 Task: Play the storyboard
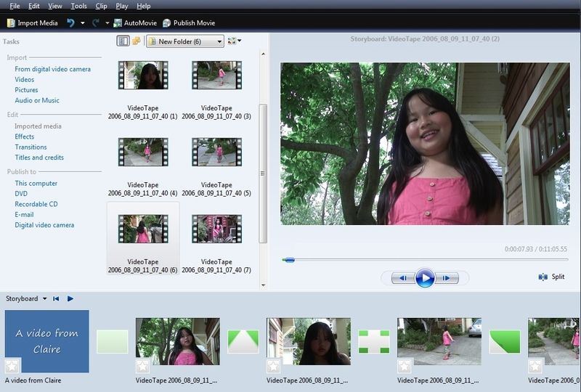[x=70, y=298]
